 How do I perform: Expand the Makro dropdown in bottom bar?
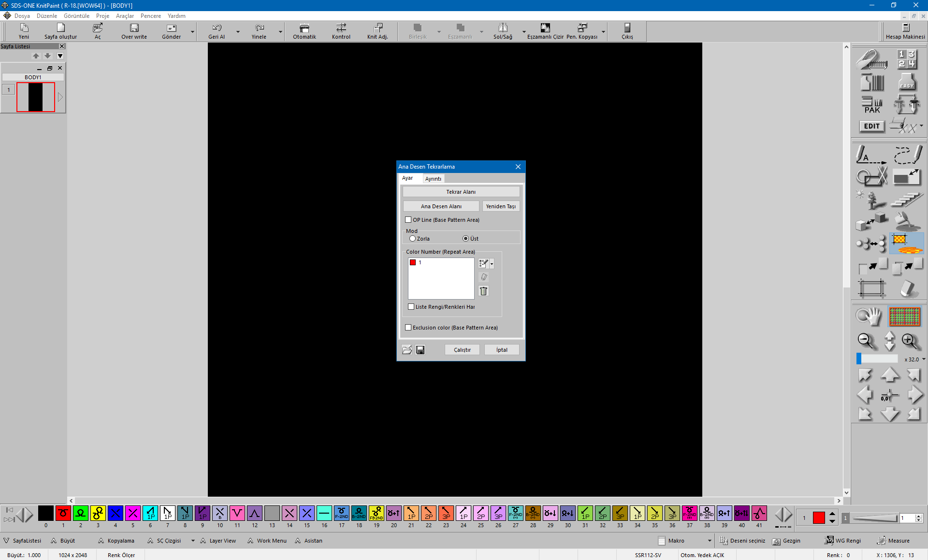coord(710,541)
